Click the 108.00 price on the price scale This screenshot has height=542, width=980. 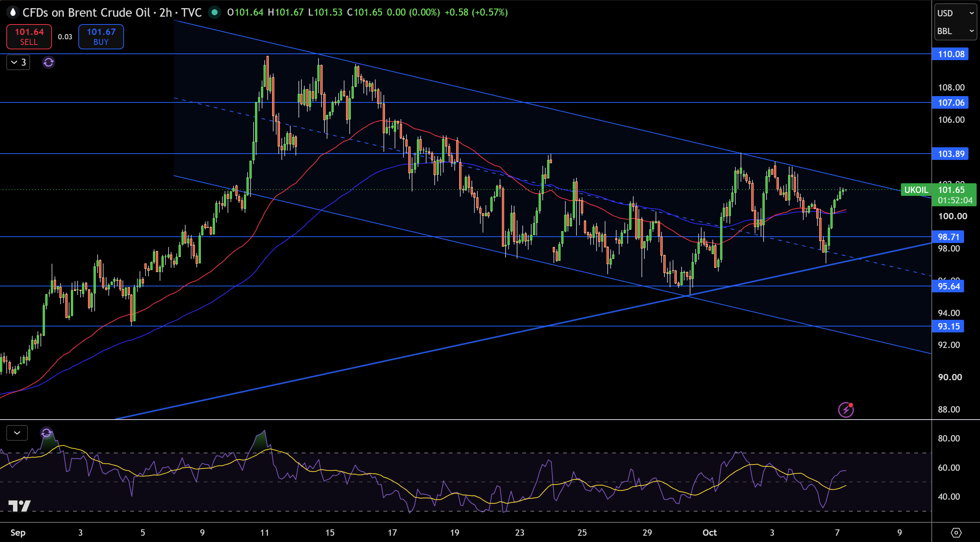pyautogui.click(x=951, y=87)
